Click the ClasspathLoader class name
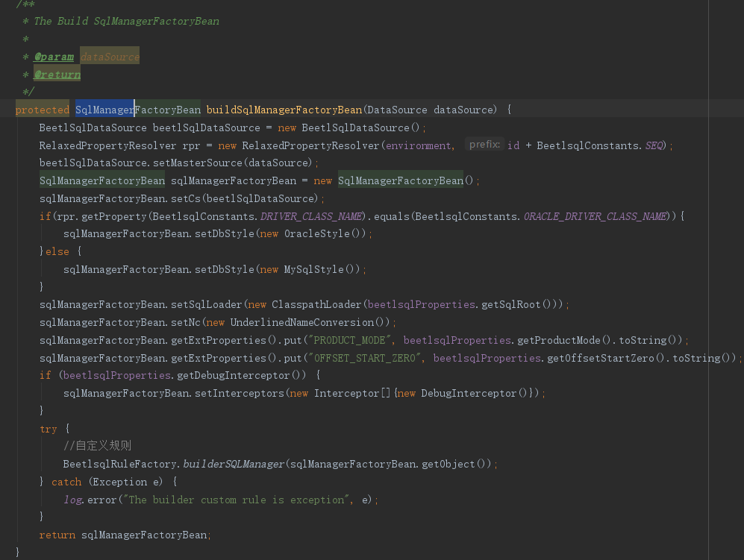The width and height of the screenshot is (744, 560). coord(316,304)
